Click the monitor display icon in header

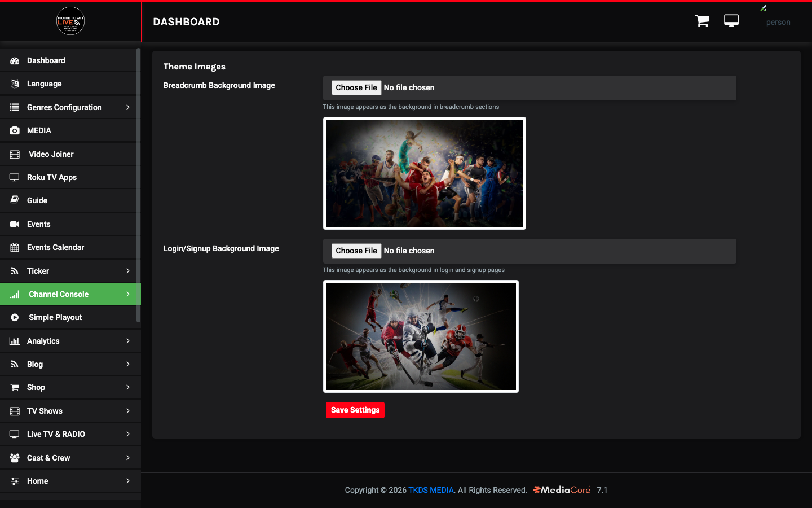click(731, 21)
